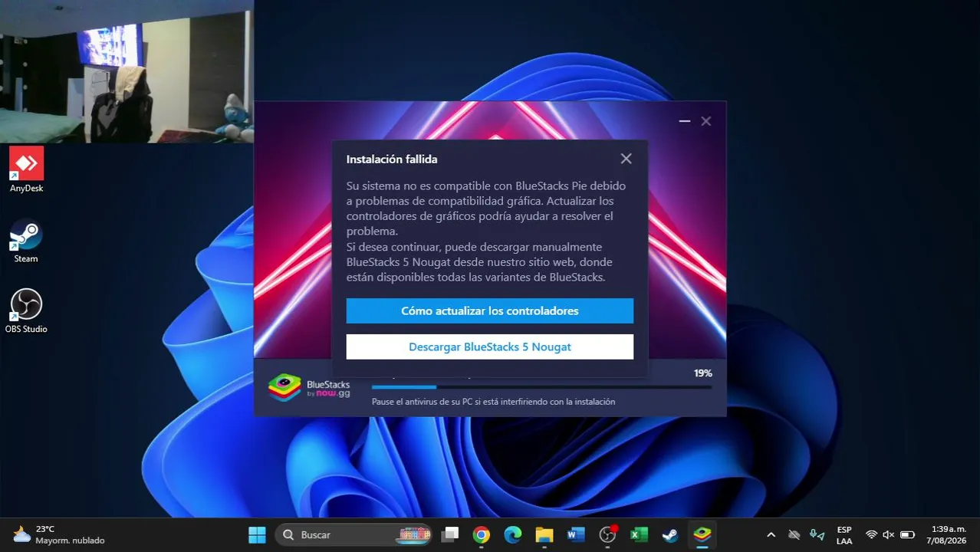Click the 19% progress text
The width and height of the screenshot is (980, 552).
702,373
